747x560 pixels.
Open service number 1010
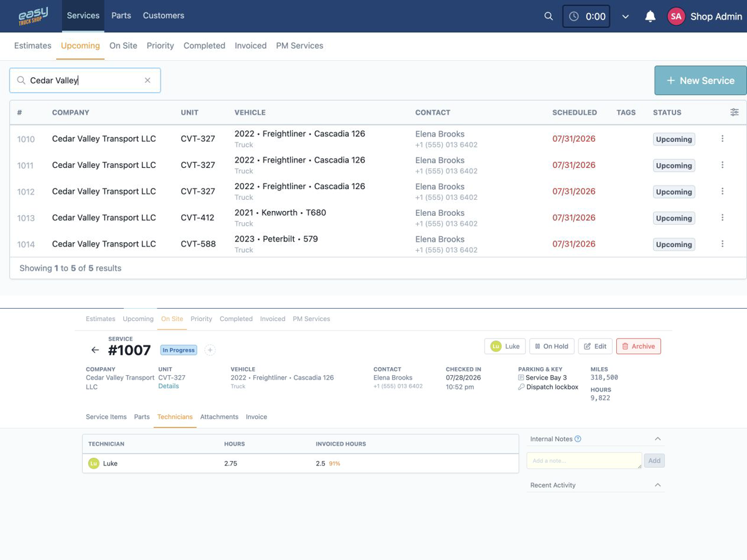click(x=26, y=139)
